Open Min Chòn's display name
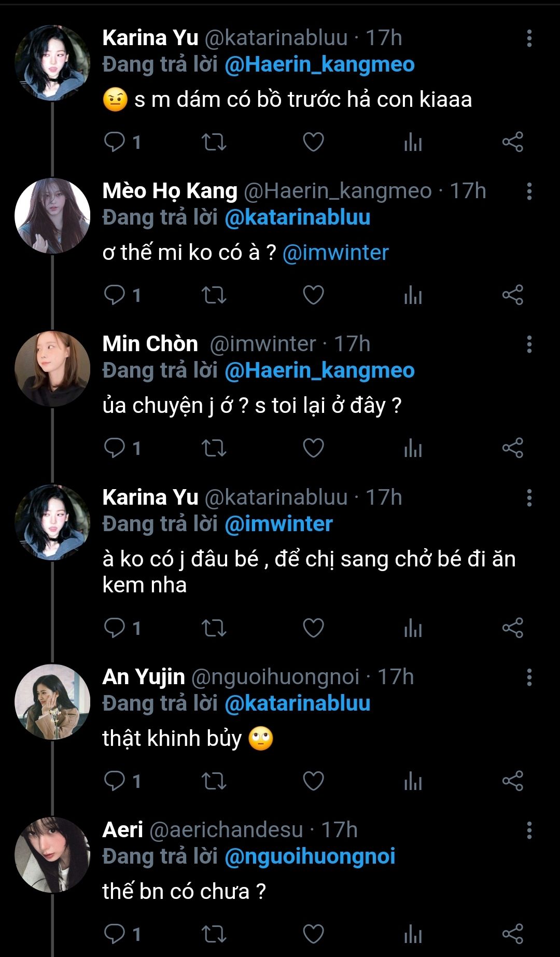The width and height of the screenshot is (560, 957). pos(150,344)
